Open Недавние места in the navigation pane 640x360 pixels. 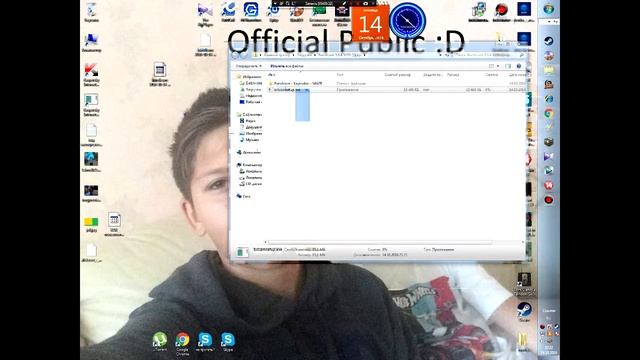251,96
